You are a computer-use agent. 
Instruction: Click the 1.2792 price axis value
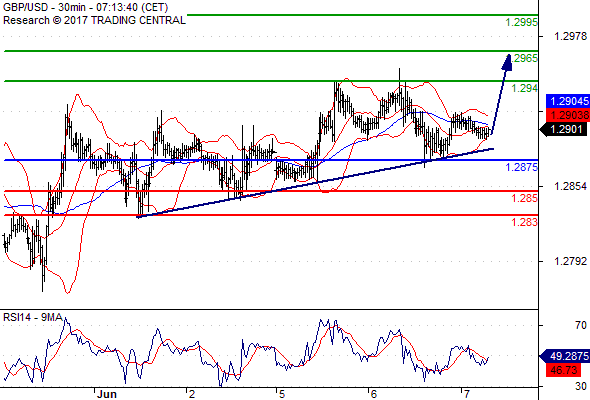[570, 261]
